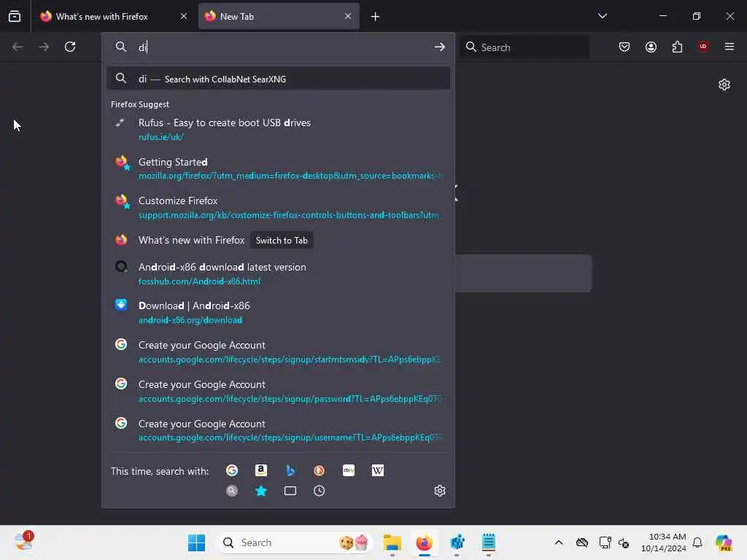The height and width of the screenshot is (560, 747).
Task: Click the uBlock Origin extension icon
Action: pyautogui.click(x=703, y=47)
